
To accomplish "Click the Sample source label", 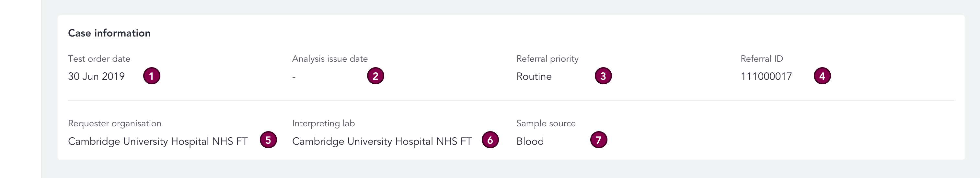I will tap(546, 123).
